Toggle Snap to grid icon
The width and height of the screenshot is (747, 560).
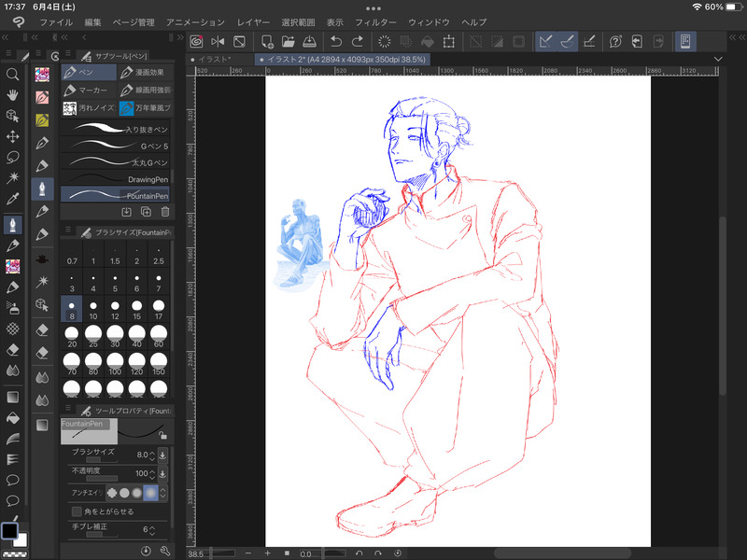click(x=589, y=41)
